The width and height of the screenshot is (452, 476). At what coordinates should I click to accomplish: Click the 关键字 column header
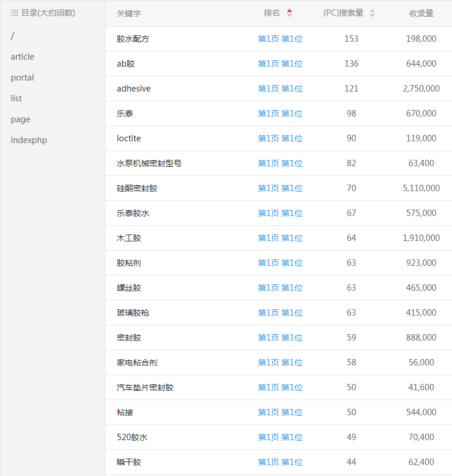(x=129, y=13)
